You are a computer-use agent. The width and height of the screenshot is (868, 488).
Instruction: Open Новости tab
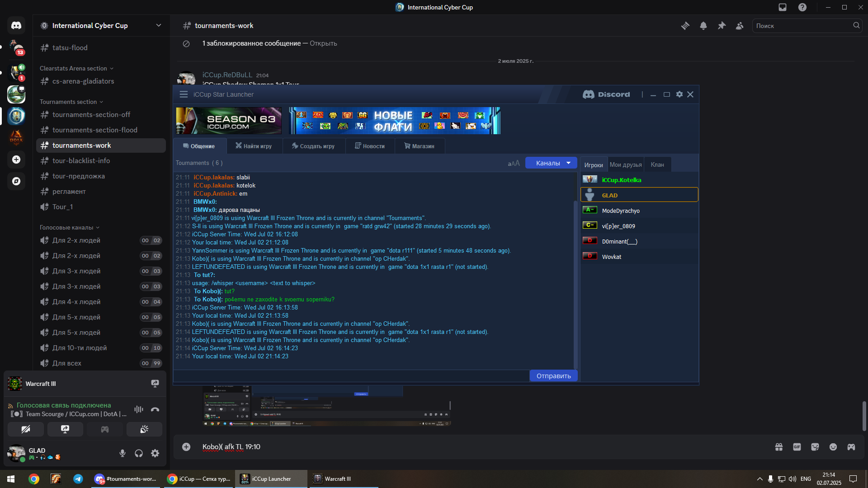point(370,146)
